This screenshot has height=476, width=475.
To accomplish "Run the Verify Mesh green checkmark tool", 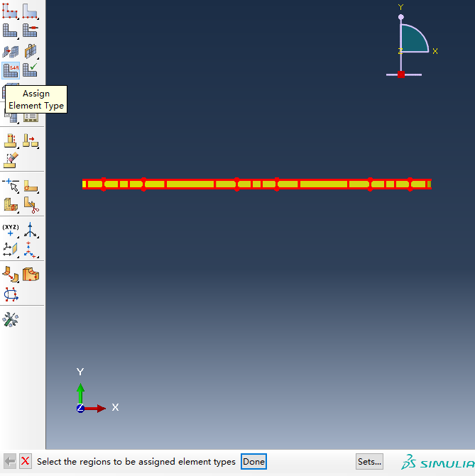I will coord(31,70).
